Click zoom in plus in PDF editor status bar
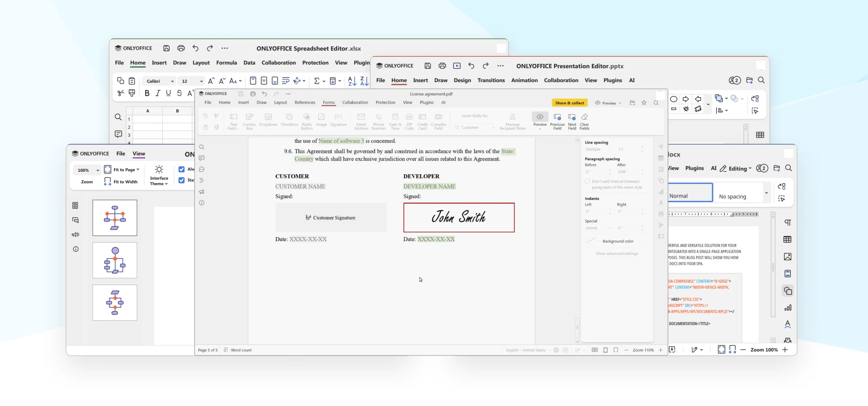 pos(660,350)
